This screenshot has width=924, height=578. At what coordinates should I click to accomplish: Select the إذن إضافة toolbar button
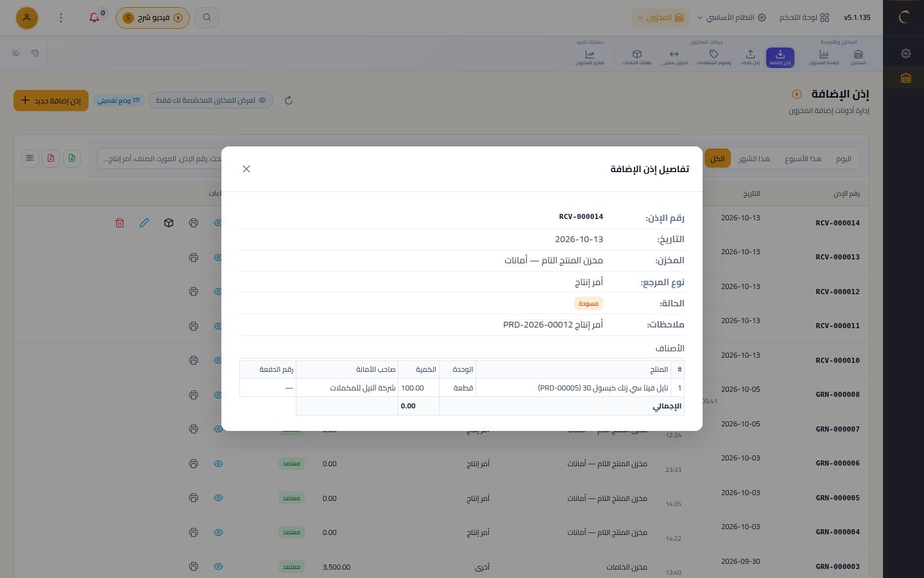click(780, 58)
